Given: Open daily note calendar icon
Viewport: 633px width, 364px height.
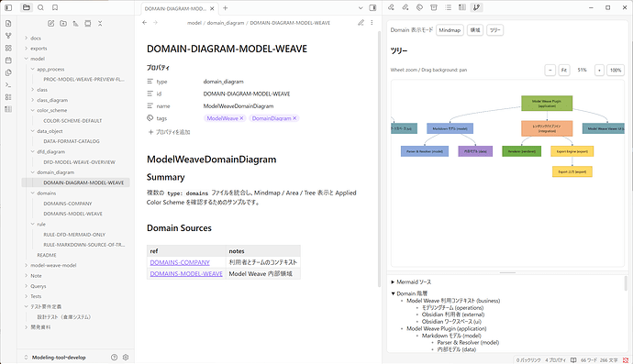Looking at the screenshot, I should [8, 61].
